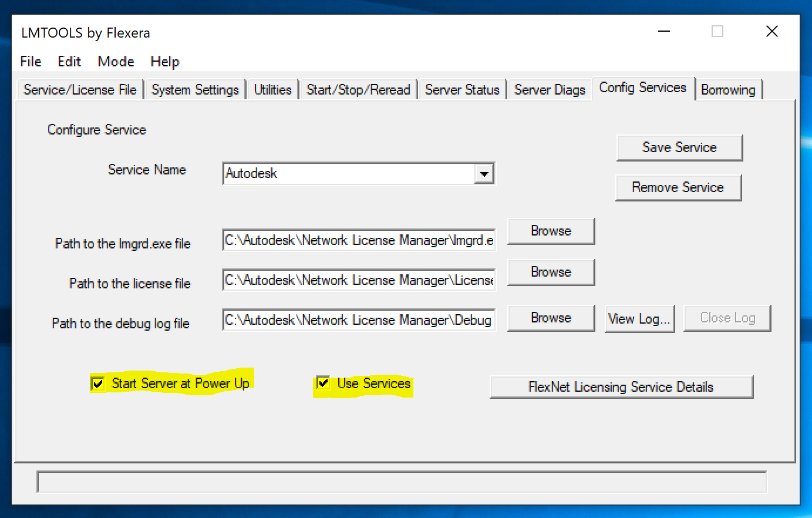
Task: Open View Log for debug file
Action: 639,318
